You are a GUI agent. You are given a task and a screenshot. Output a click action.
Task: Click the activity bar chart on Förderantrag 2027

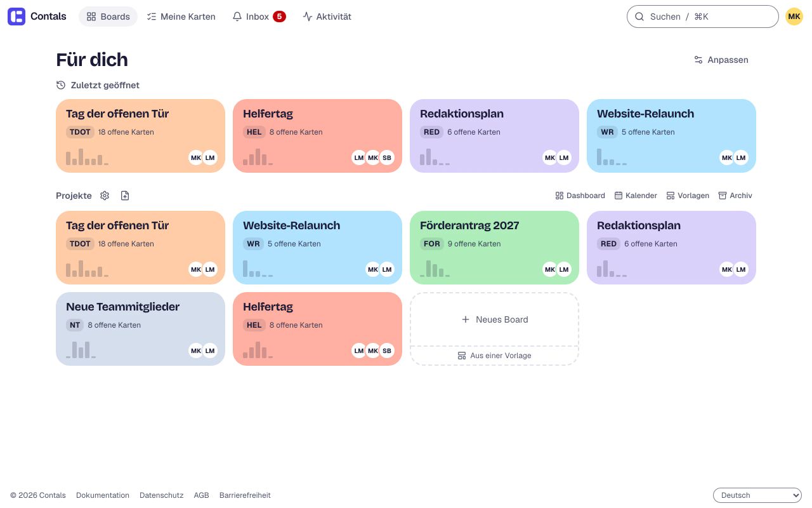(435, 269)
